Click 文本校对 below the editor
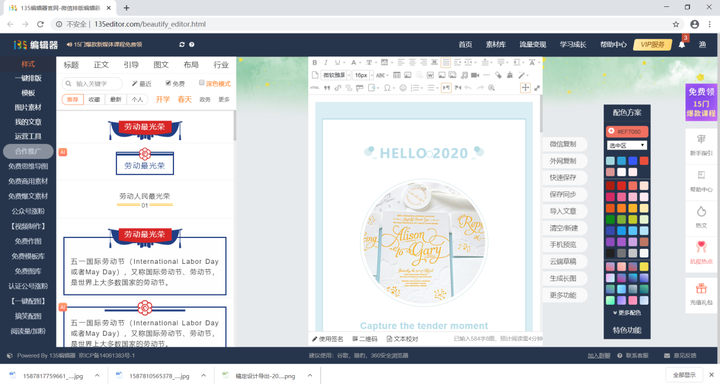This screenshot has height=386, width=720. click(x=402, y=339)
